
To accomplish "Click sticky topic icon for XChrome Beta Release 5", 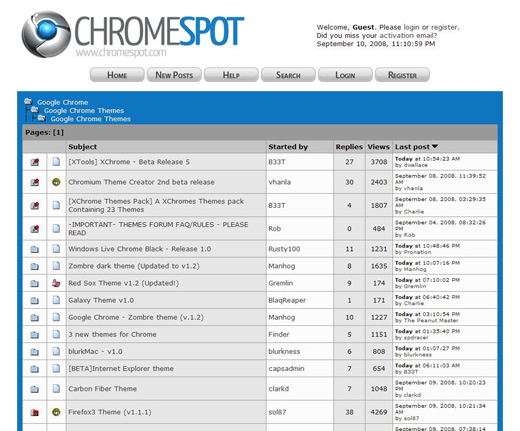I will (35, 162).
